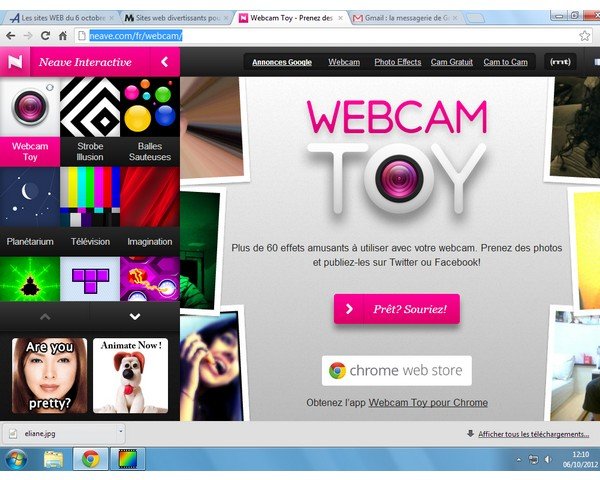This screenshot has width=600, height=480.
Task: Open the Imagination red tile
Action: (150, 211)
